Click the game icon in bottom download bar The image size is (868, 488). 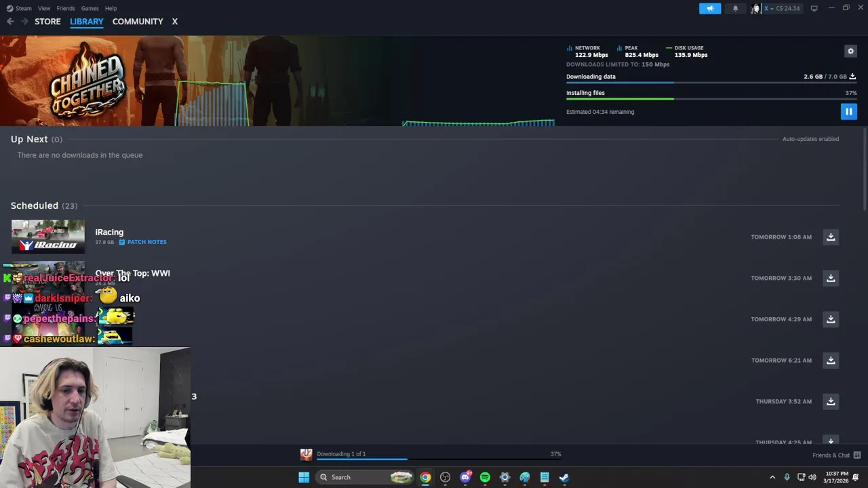click(x=307, y=455)
